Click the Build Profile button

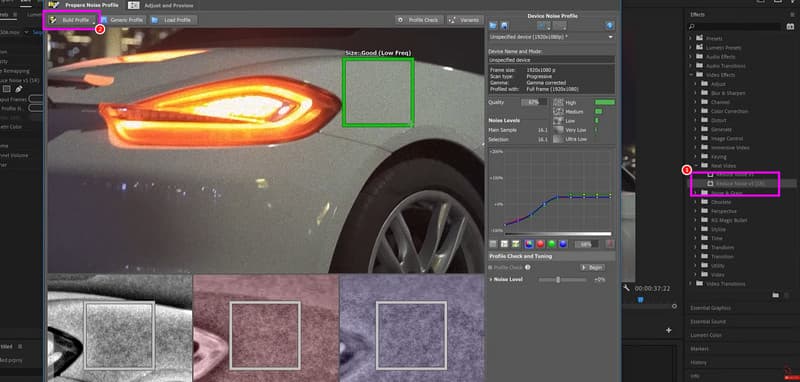pos(71,20)
